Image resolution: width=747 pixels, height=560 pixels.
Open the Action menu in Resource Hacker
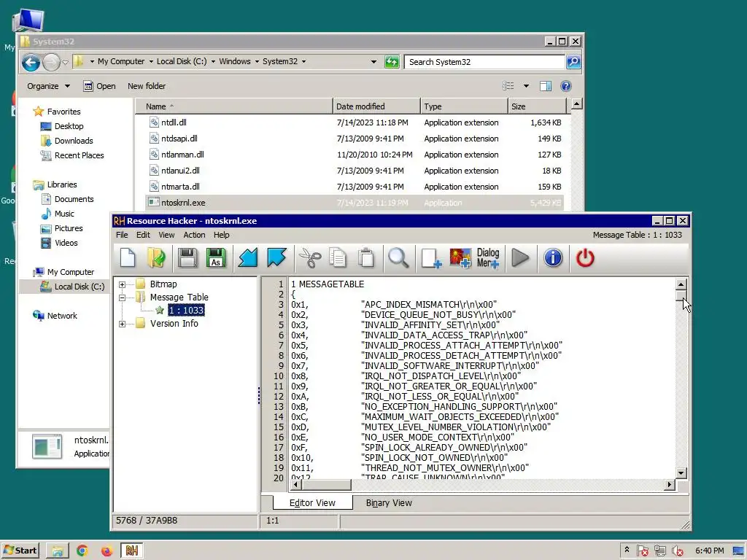point(194,235)
